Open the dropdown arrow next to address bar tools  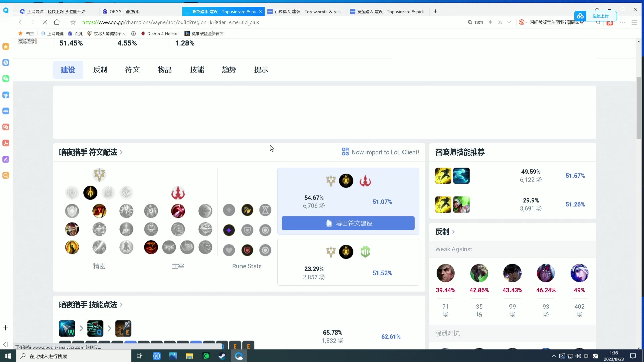click(509, 22)
